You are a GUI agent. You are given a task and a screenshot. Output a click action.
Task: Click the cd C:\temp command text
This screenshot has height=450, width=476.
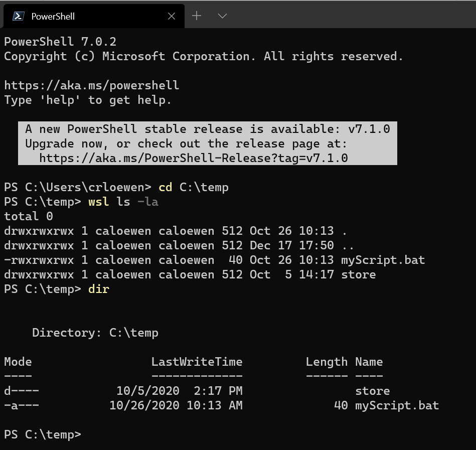click(x=195, y=187)
